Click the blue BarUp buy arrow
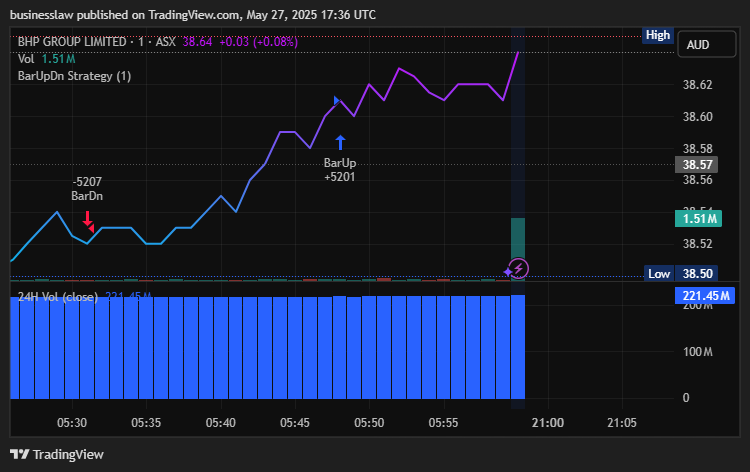 340,143
